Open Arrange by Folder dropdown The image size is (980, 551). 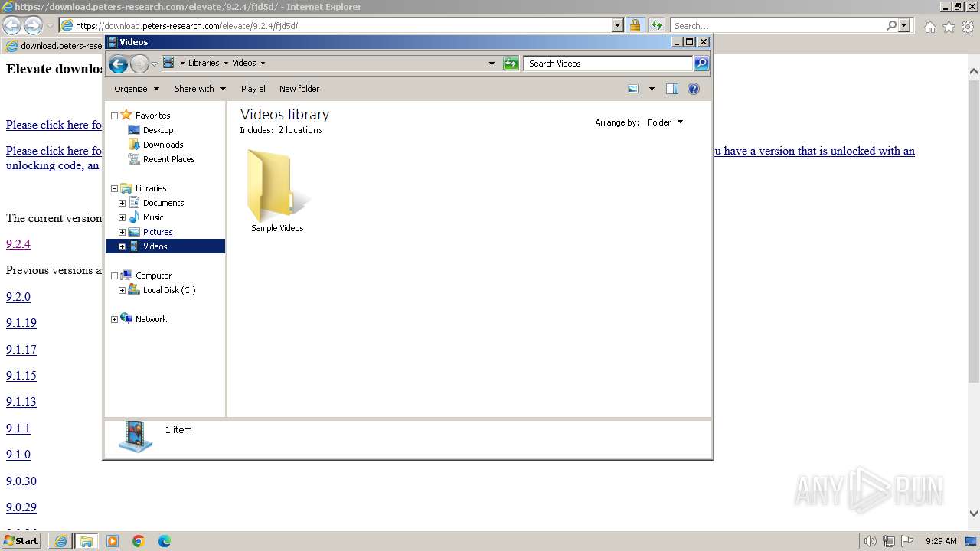tap(665, 122)
